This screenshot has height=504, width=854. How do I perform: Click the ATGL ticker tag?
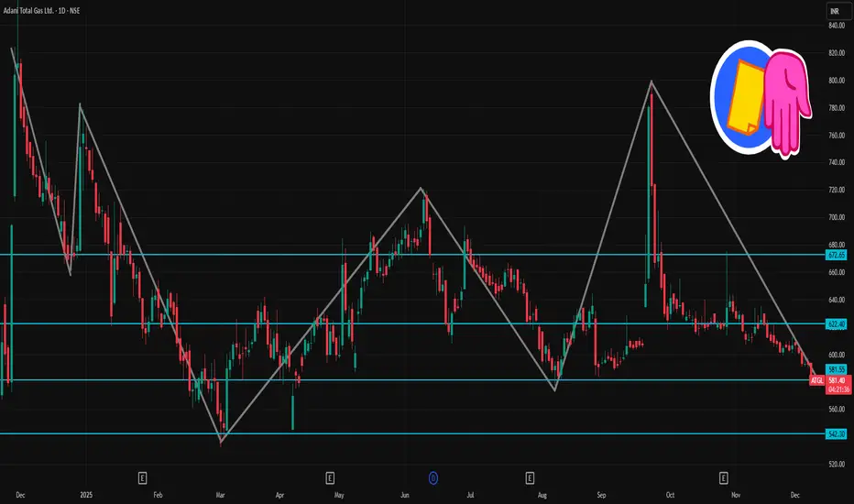[816, 380]
